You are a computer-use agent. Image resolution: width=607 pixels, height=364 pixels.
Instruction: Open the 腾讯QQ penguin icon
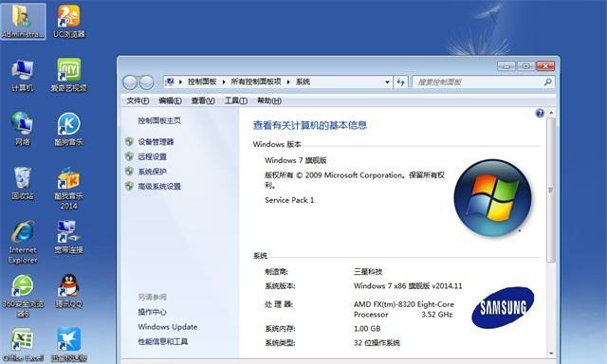pos(69,291)
